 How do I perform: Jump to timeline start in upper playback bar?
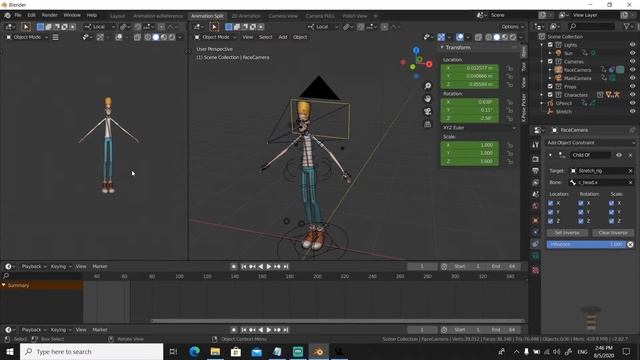[x=244, y=267]
